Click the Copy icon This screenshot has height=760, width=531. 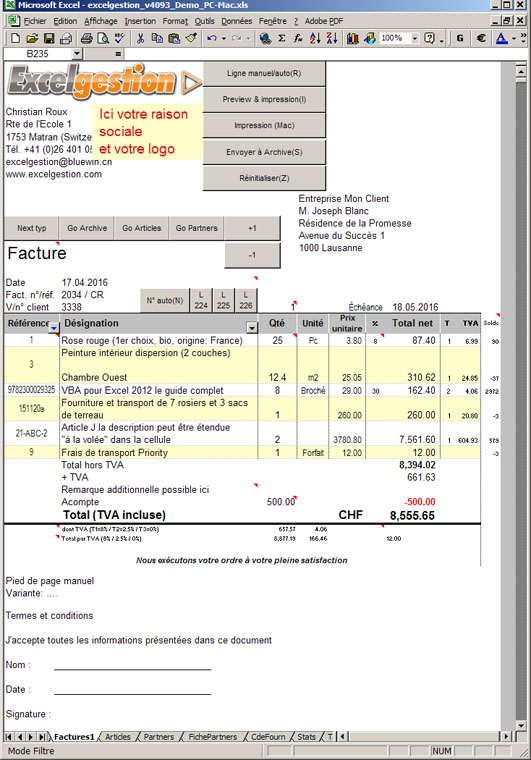point(157,38)
